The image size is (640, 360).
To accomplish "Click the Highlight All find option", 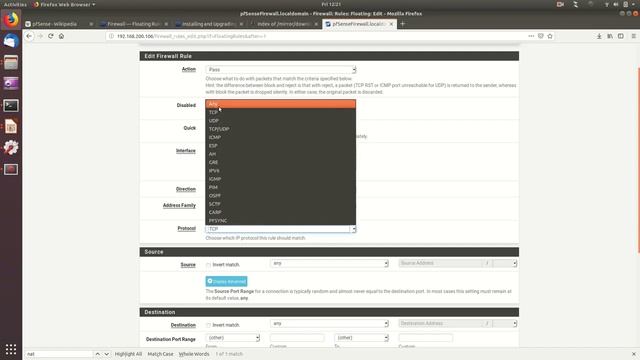I will tap(128, 354).
